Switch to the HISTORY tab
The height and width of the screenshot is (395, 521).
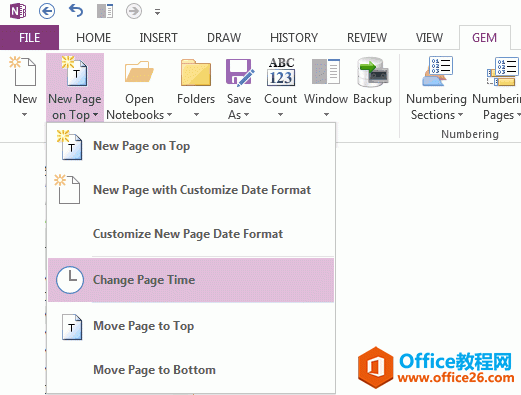coord(294,38)
